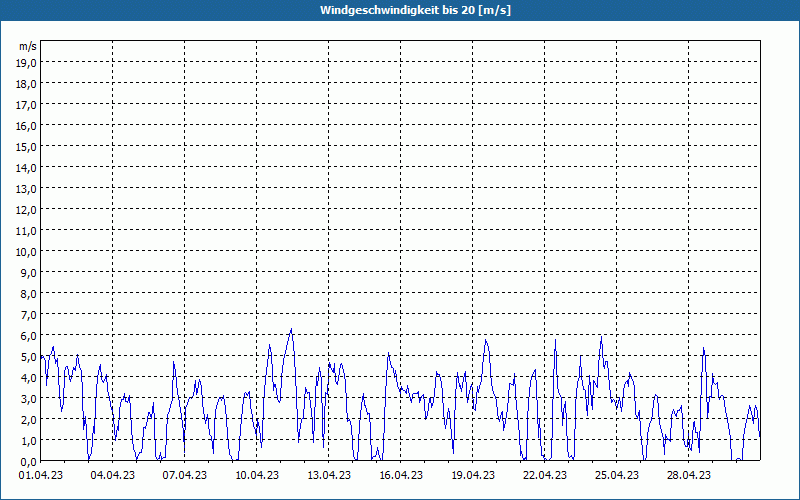Click the 10,0 y-axis tick label
800x500 pixels.
pos(28,251)
